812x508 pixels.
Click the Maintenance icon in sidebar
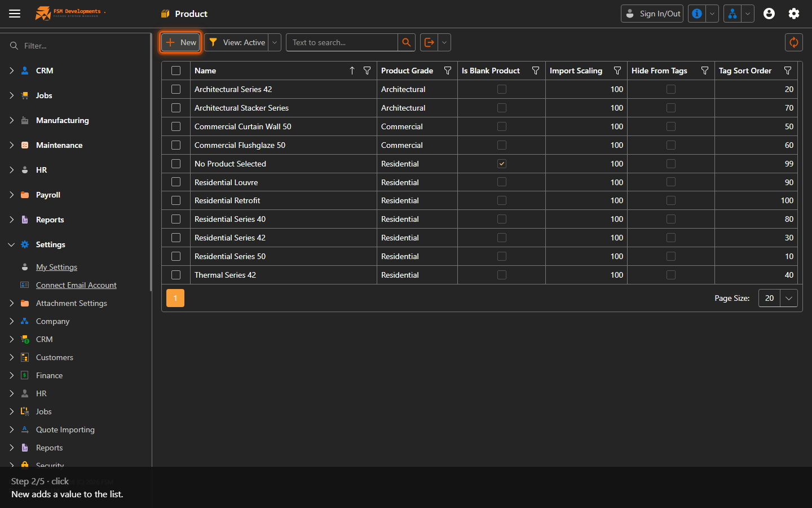[x=25, y=145]
